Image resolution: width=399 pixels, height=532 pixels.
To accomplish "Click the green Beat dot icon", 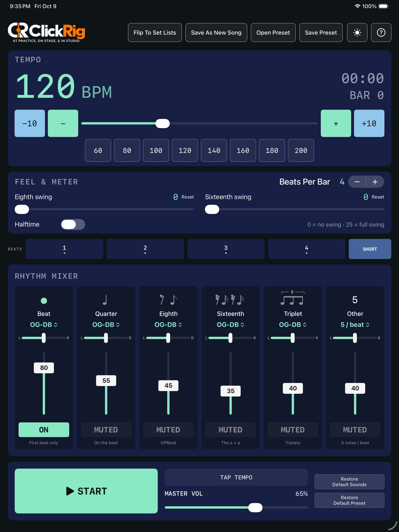I will point(44,301).
